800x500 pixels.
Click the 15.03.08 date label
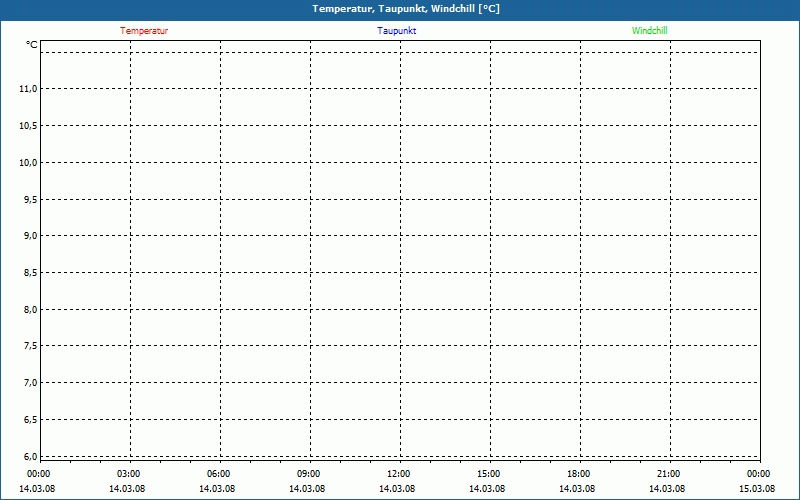pos(757,489)
